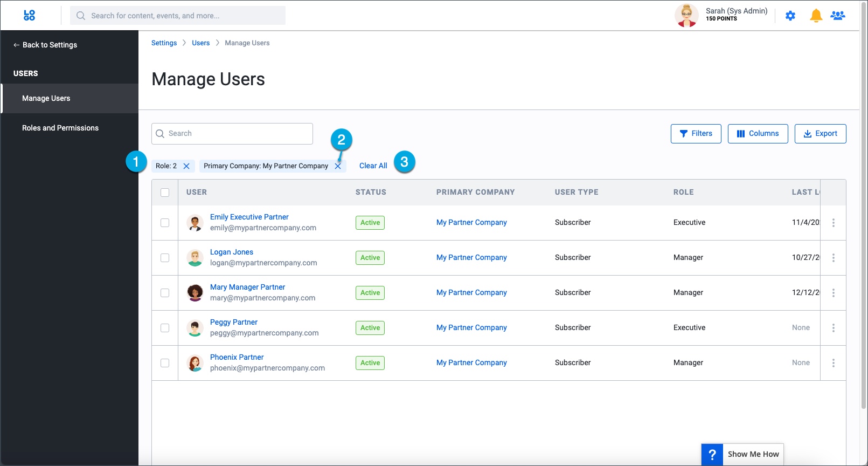Image resolution: width=868 pixels, height=466 pixels.
Task: Open row actions menu for Mary Manager Partner
Action: [x=834, y=293]
